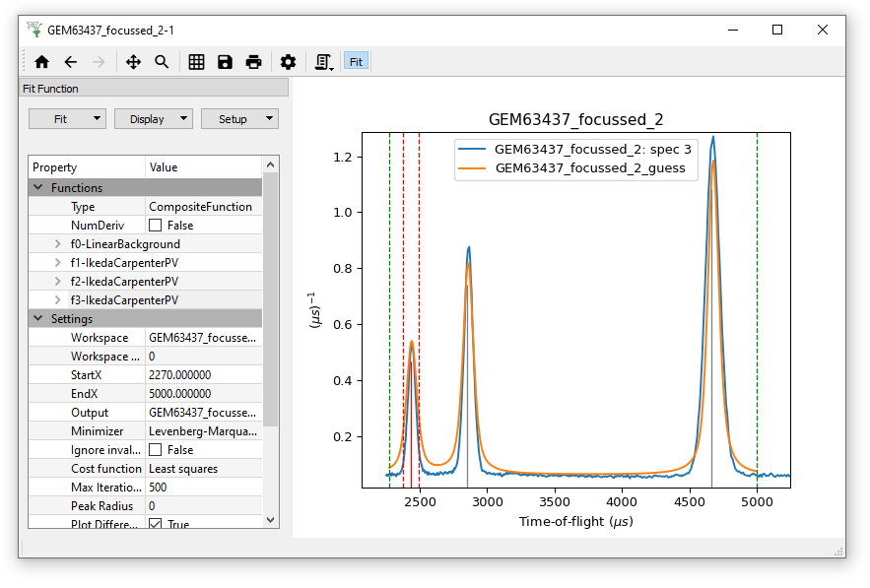This screenshot has width=870, height=588.
Task: Click the property browser vertical scrollbar
Action: [272, 295]
